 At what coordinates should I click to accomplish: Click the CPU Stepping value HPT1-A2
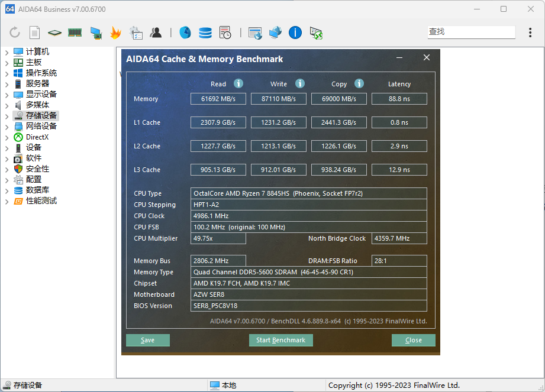pyautogui.click(x=309, y=205)
